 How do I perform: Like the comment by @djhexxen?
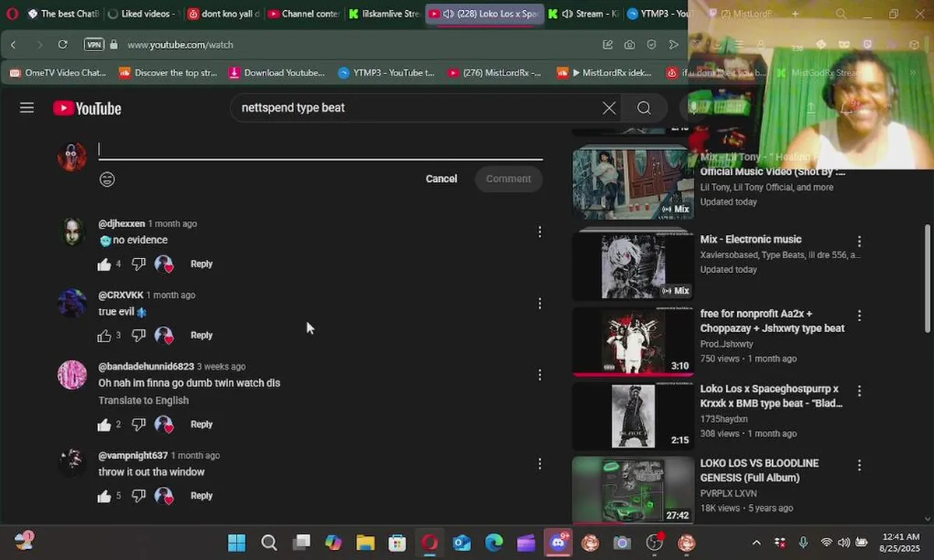(x=104, y=264)
